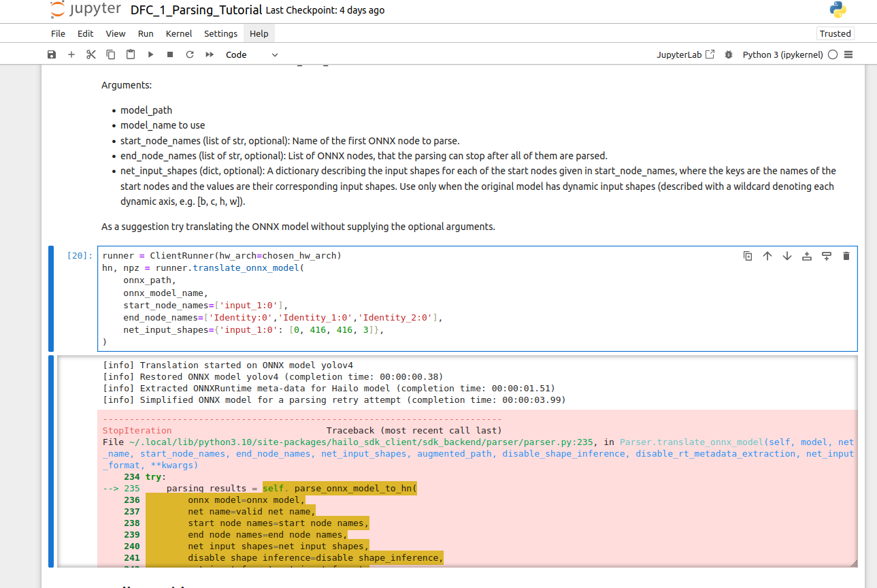Restart kernel and run all cells
Viewport: 877px width, 588px height.
(210, 54)
